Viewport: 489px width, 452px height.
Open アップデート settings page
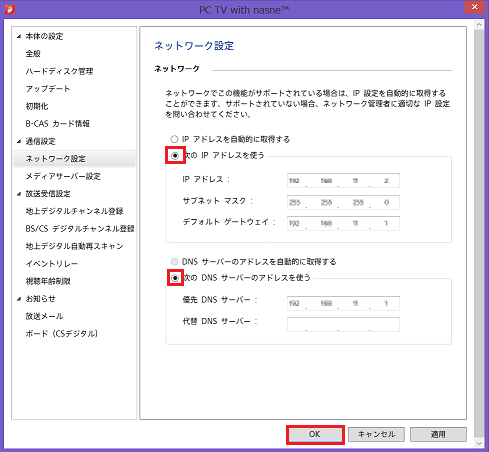click(48, 89)
